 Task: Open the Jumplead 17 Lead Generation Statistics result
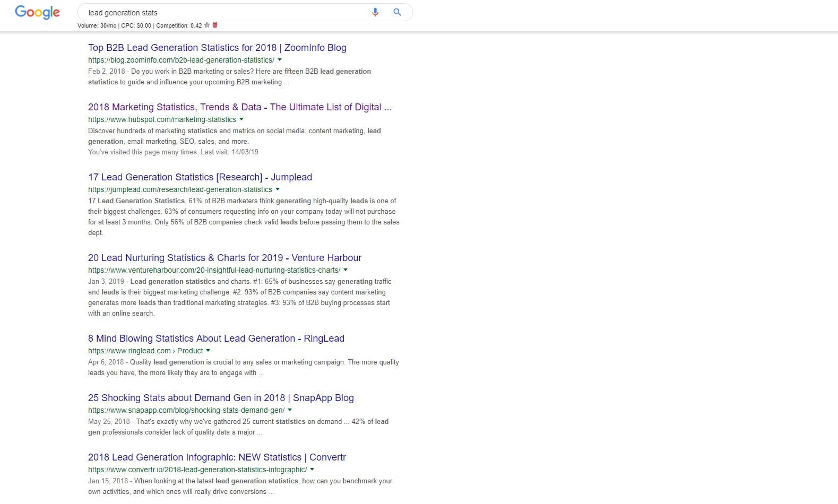[x=200, y=177]
